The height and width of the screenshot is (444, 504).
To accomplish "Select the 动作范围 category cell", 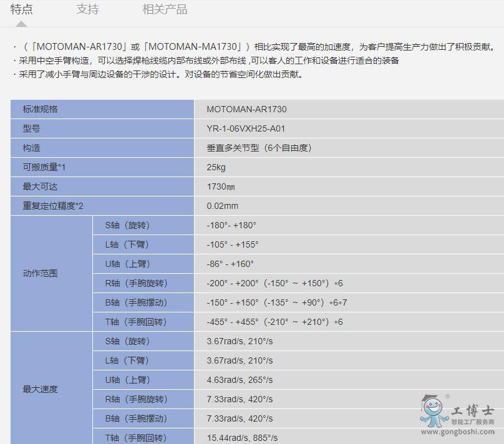I will coord(41,273).
